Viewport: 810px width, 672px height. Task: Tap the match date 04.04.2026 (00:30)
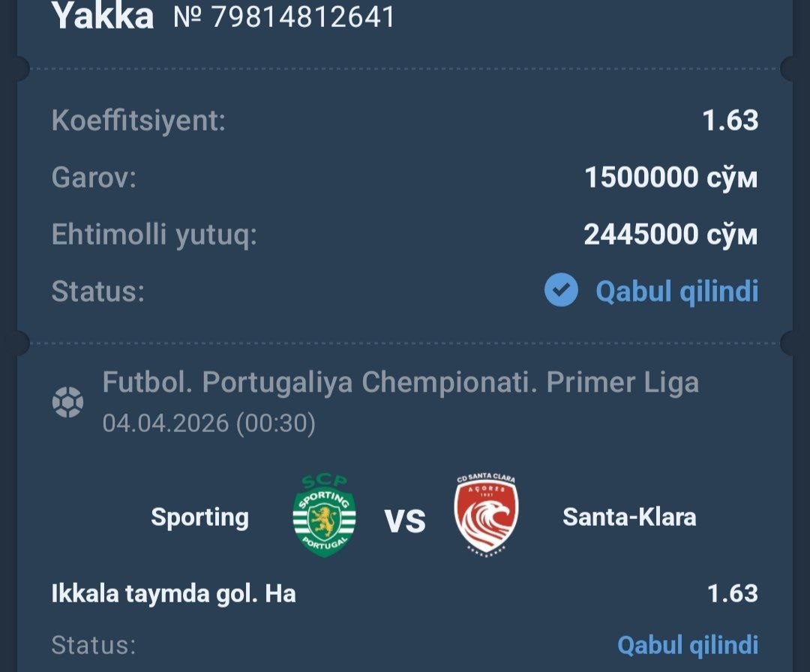[208, 424]
